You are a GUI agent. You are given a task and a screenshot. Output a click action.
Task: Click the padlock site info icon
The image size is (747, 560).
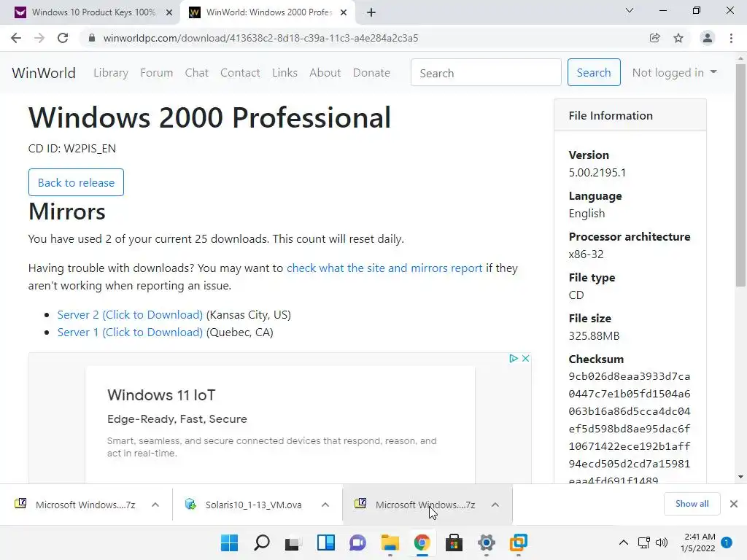[92, 38]
